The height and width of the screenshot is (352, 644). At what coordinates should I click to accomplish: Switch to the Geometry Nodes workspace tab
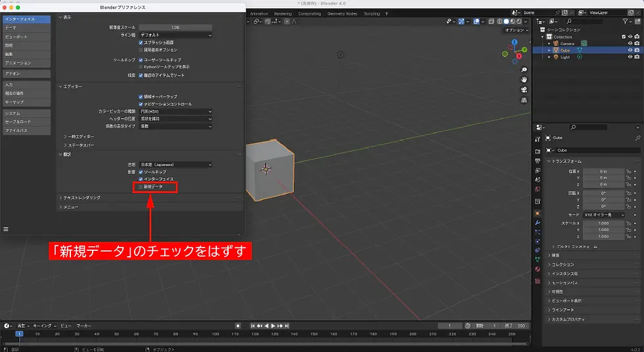[342, 14]
